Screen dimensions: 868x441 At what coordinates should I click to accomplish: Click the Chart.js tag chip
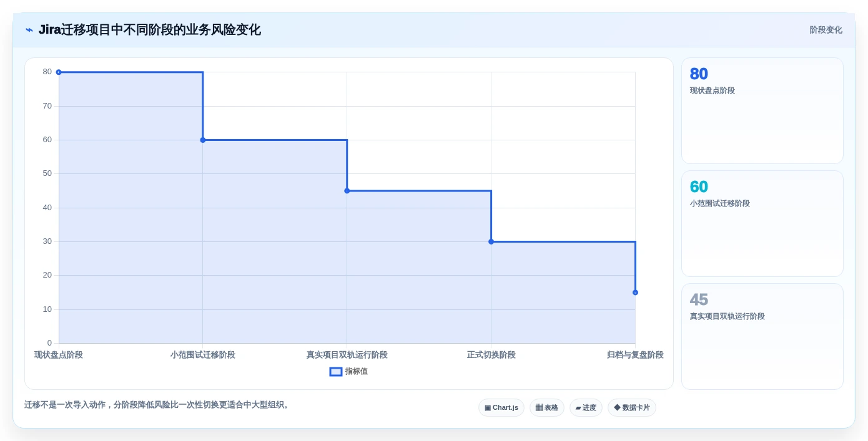[501, 407]
